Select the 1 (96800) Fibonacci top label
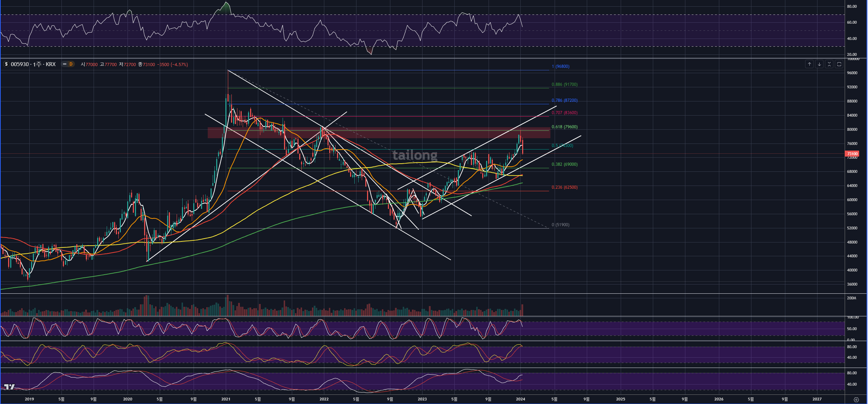Screen dimensions: 868x404 560,66
